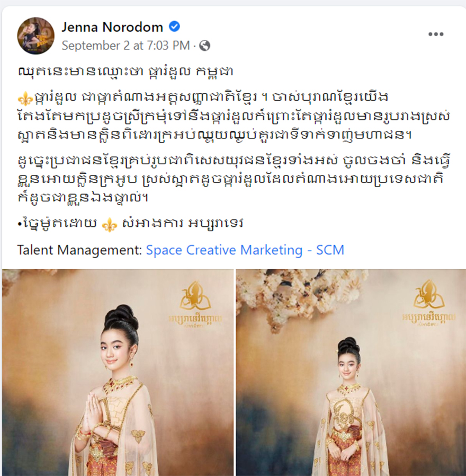
Task: Click the gold logo in right photo
Action: [x=429, y=303]
